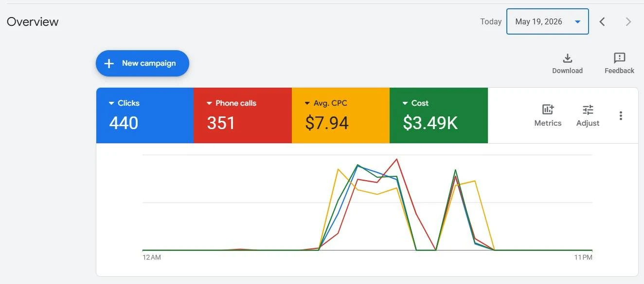
Task: Click the New campaign button label
Action: point(149,63)
